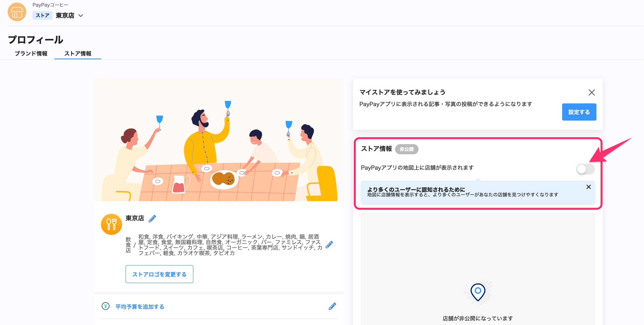Click ストアロゴを変更する button
Screen dimensions: 644x325
159,274
